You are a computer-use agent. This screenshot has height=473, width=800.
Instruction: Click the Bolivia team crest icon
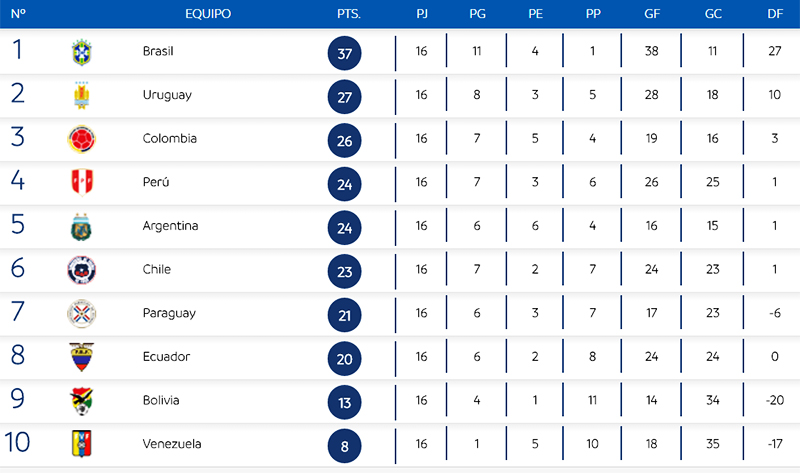[x=81, y=401]
